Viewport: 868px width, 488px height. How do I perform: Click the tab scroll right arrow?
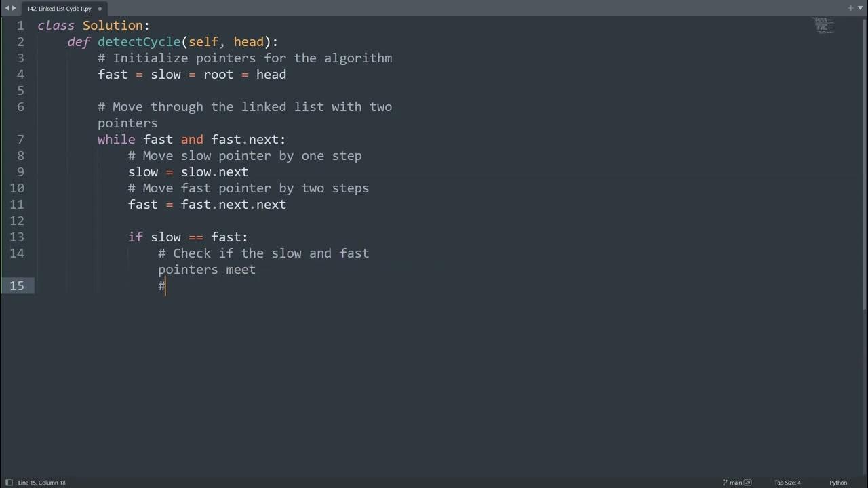pos(14,8)
